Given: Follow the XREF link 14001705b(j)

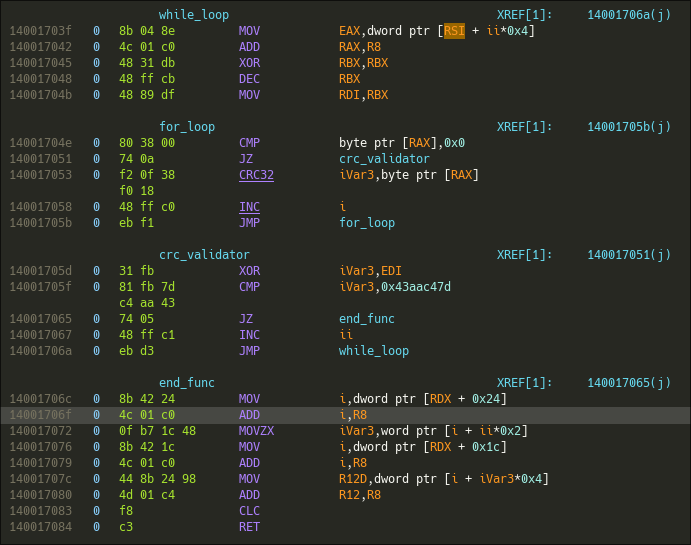Looking at the screenshot, I should click(628, 127).
